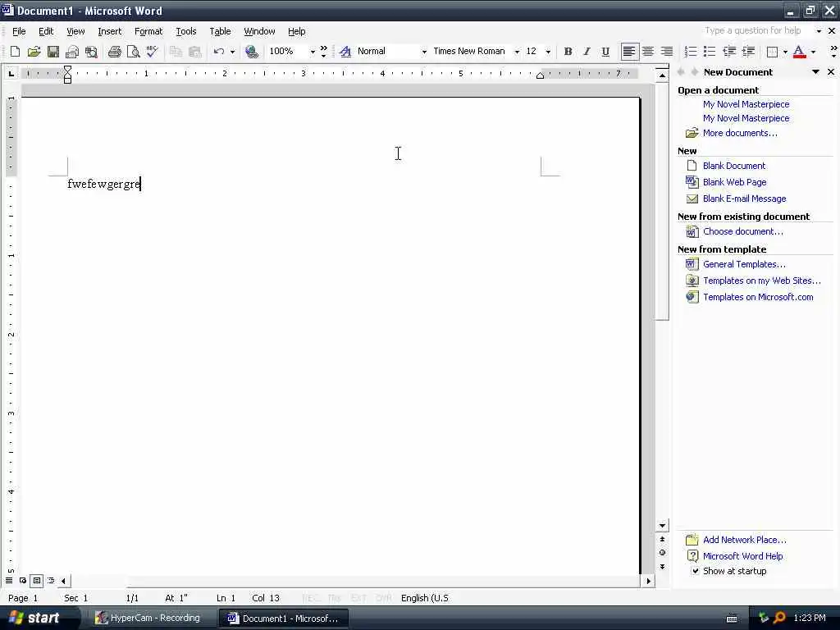
Task: Open the font size 12 dropdown
Action: (x=548, y=52)
